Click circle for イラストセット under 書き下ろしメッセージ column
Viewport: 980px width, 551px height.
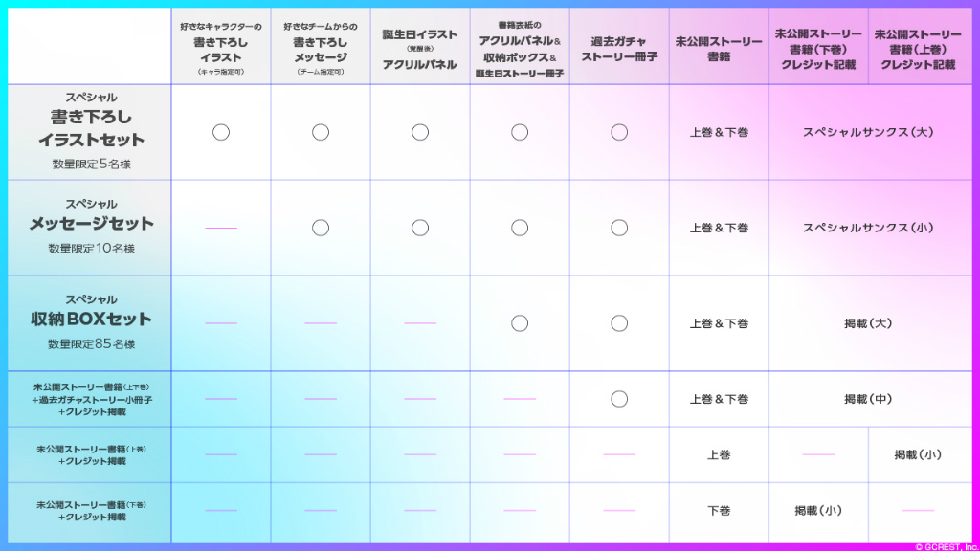tap(321, 132)
